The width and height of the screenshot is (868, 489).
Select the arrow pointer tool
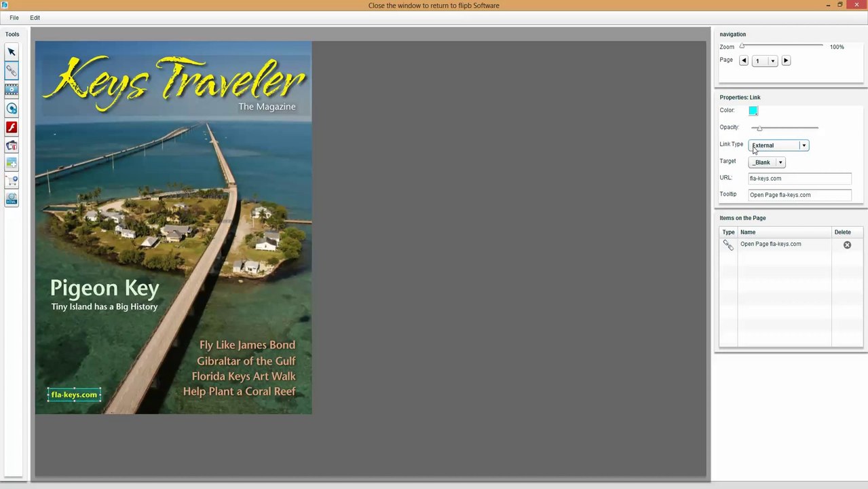pyautogui.click(x=12, y=52)
